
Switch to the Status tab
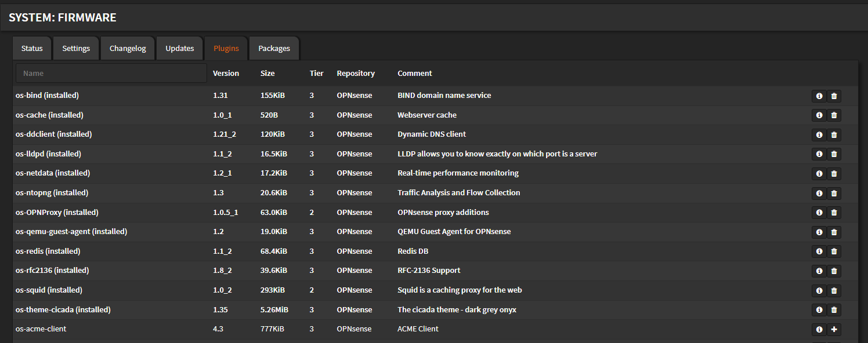click(x=32, y=48)
